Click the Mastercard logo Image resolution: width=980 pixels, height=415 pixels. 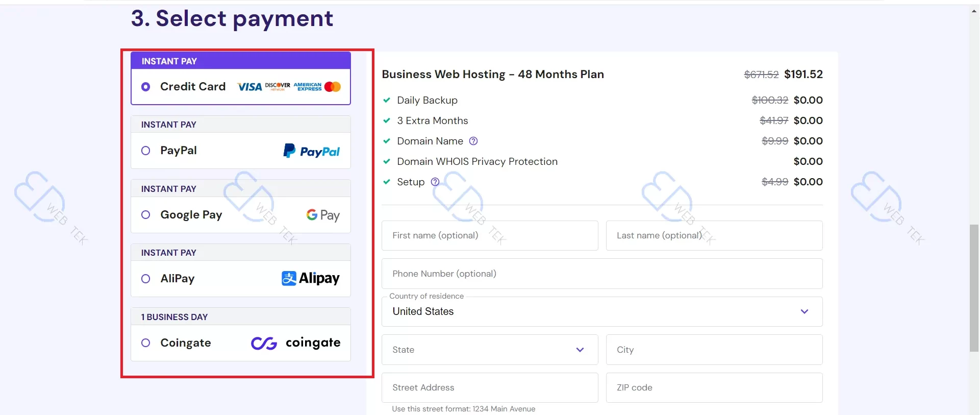pos(333,87)
